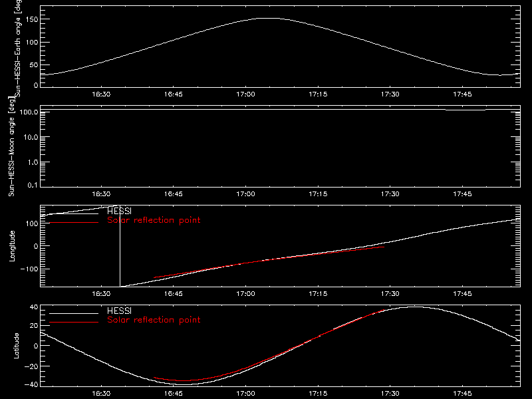The width and height of the screenshot is (532, 399).
Task: Click the -20 tick on Latitude axis
Action: [x=31, y=366]
